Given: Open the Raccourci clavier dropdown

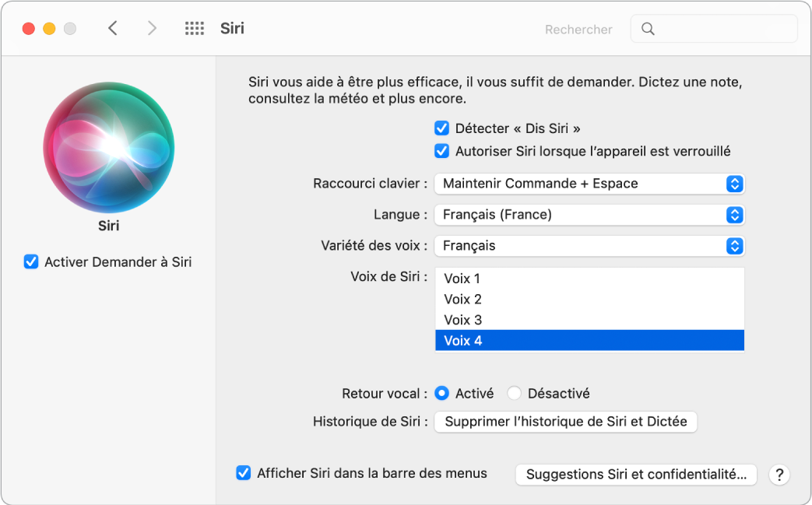Looking at the screenshot, I should coord(589,184).
